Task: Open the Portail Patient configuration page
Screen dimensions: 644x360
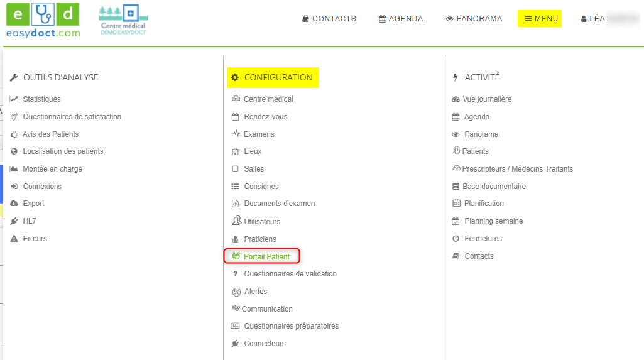Action: [x=266, y=256]
